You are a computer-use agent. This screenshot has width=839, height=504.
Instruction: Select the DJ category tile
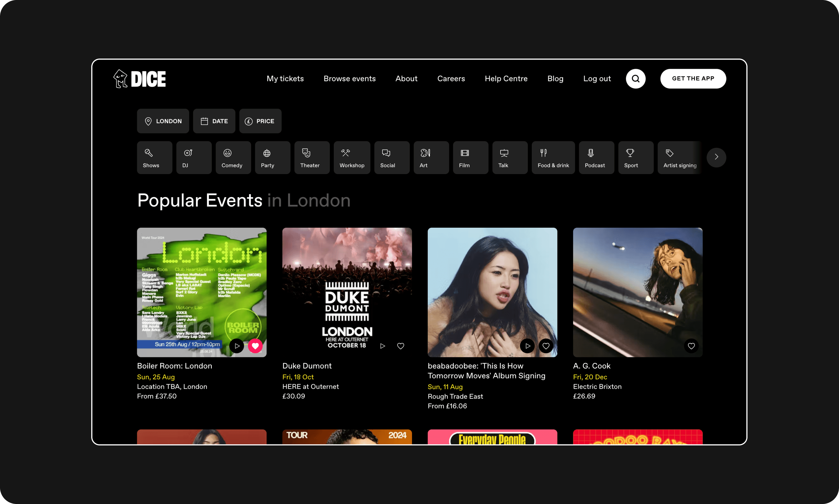194,158
